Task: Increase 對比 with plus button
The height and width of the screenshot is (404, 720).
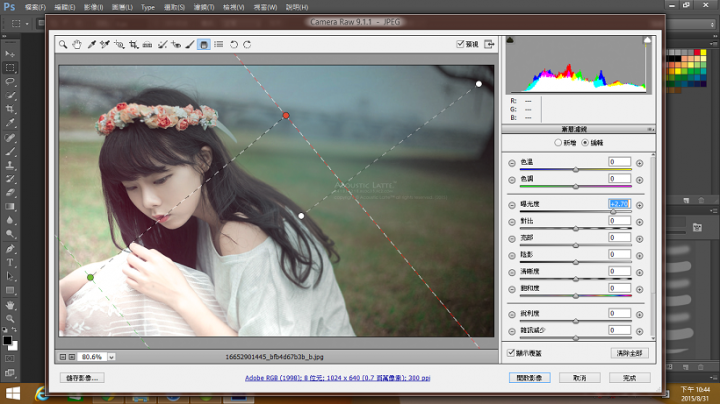Action: pyautogui.click(x=639, y=222)
